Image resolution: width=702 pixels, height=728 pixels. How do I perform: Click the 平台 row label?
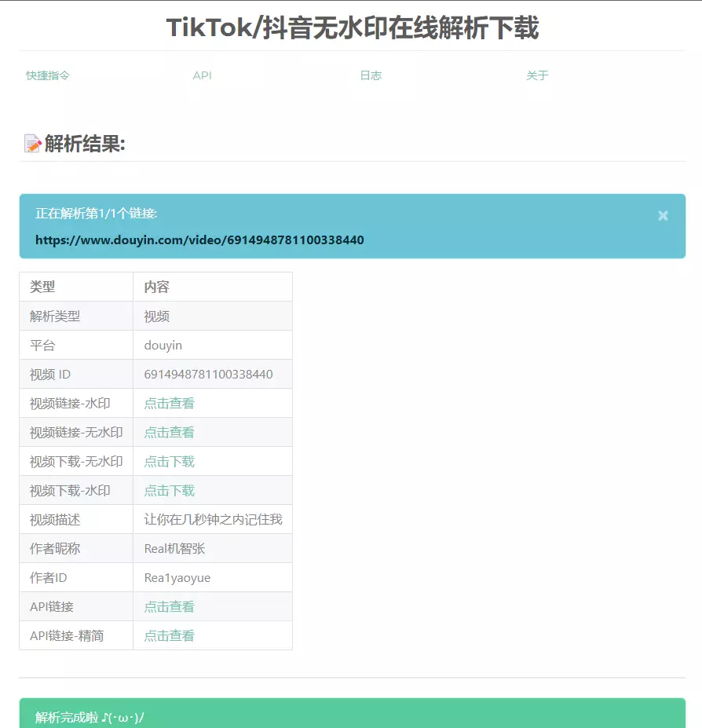[x=42, y=346]
